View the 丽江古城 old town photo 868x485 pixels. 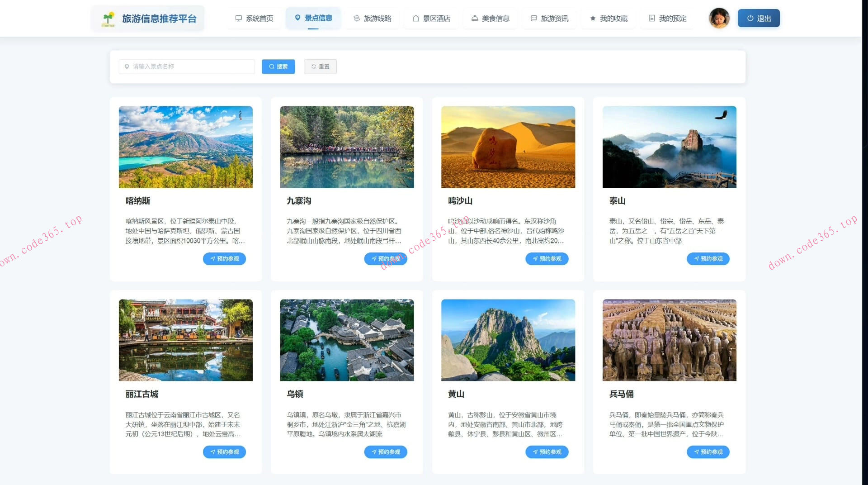coord(186,340)
